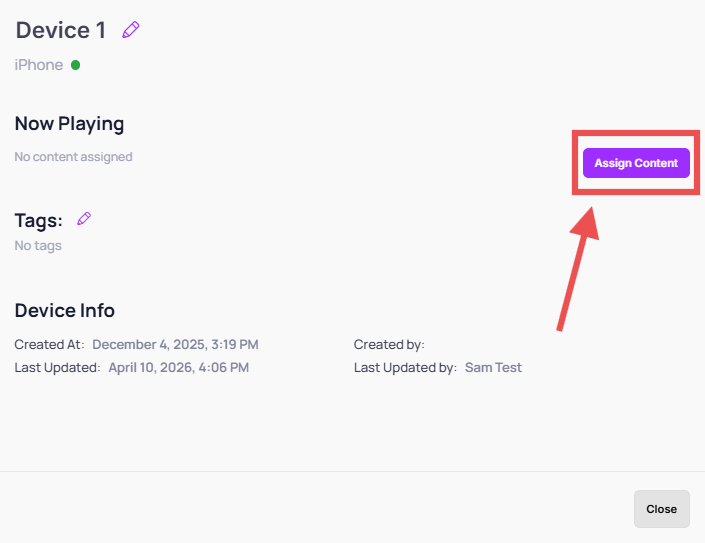
Task: Click the Assign Content button
Action: [x=636, y=163]
